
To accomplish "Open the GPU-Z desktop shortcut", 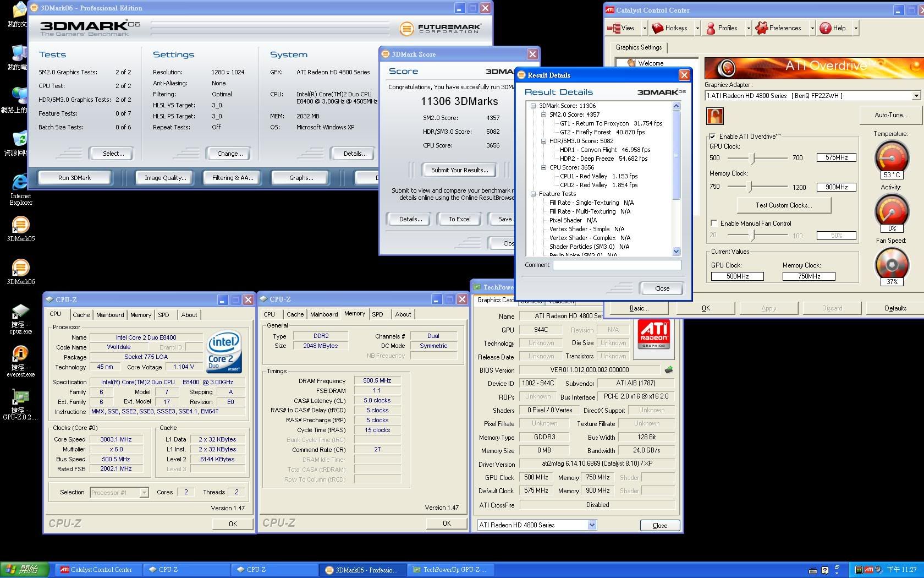I will [x=20, y=405].
